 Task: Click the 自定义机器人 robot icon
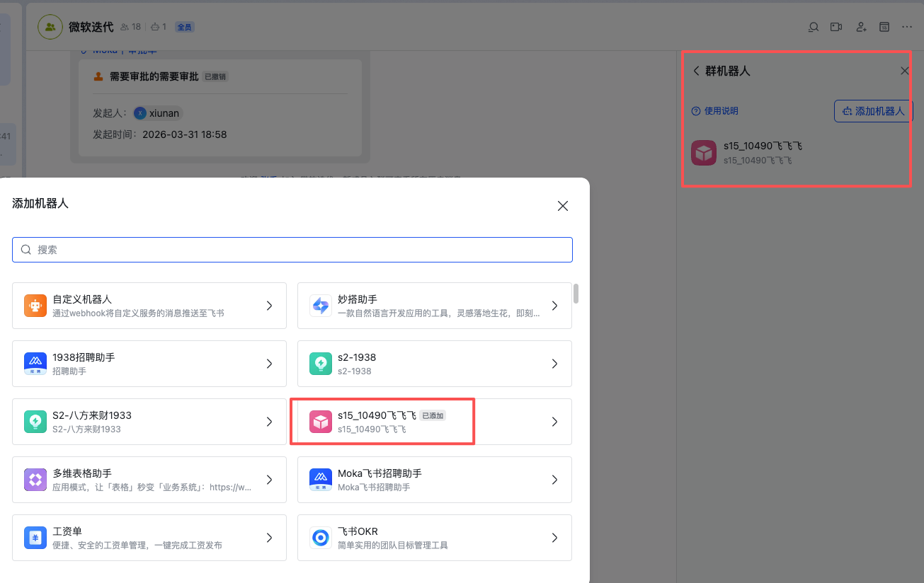coord(35,306)
